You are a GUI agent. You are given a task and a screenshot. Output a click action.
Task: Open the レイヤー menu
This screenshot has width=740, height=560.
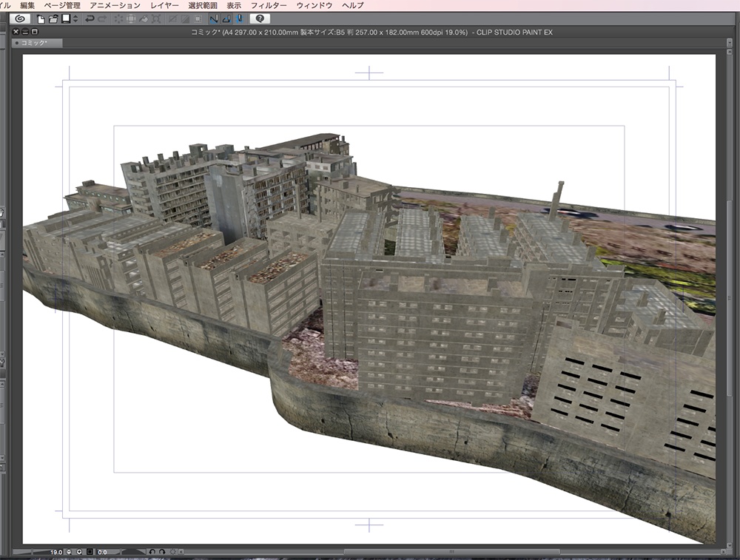click(x=164, y=5)
